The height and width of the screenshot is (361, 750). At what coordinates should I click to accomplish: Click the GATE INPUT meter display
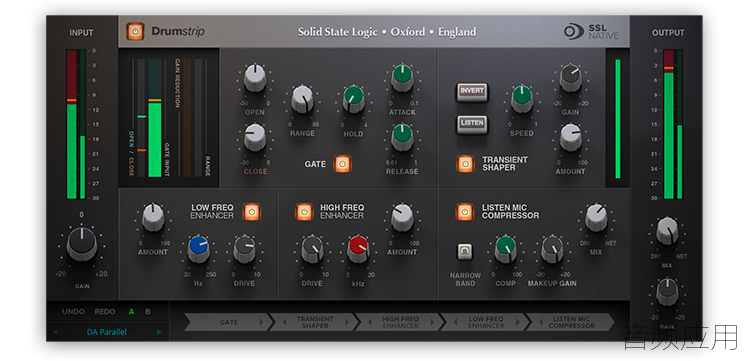[155, 118]
